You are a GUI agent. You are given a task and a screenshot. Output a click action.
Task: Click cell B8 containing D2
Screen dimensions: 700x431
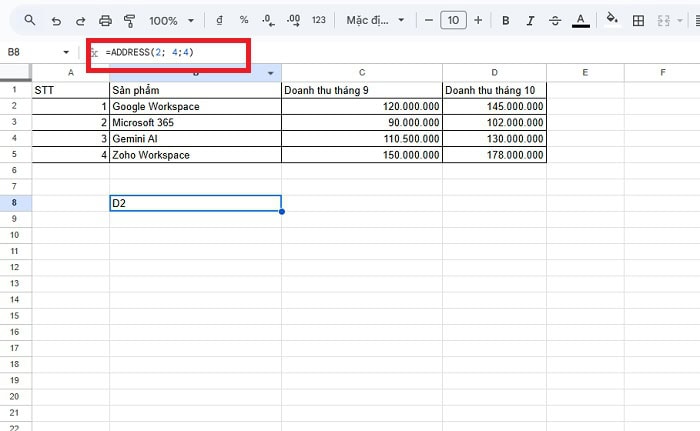pyautogui.click(x=196, y=203)
